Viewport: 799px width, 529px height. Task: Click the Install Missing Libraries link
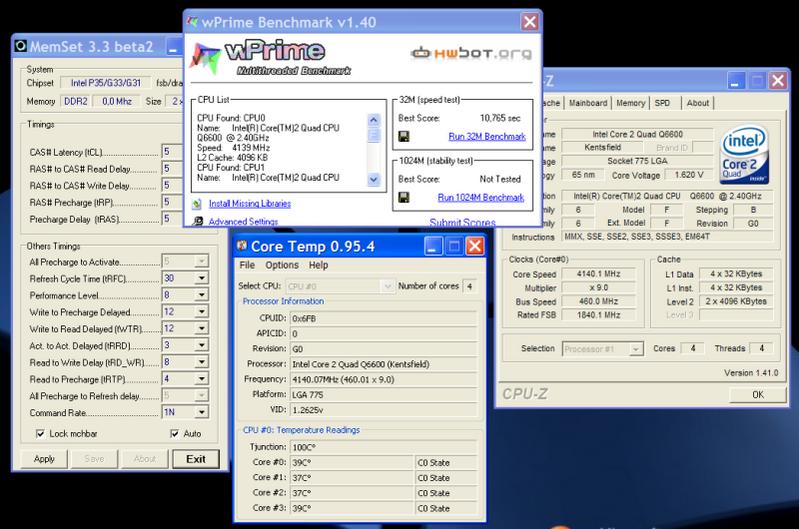(x=250, y=204)
